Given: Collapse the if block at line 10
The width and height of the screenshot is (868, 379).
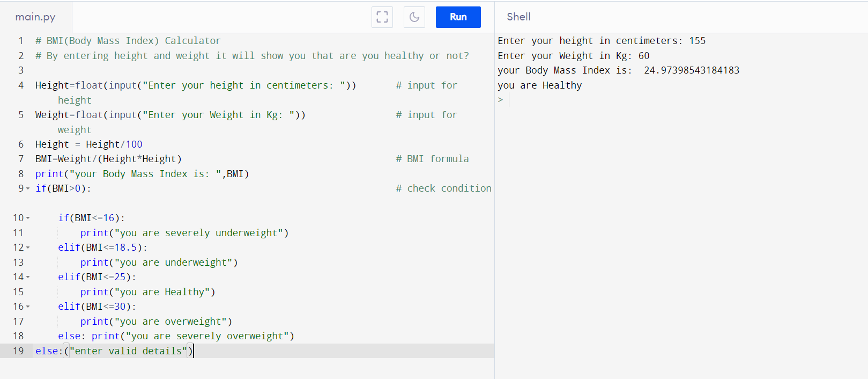Looking at the screenshot, I should [x=28, y=218].
